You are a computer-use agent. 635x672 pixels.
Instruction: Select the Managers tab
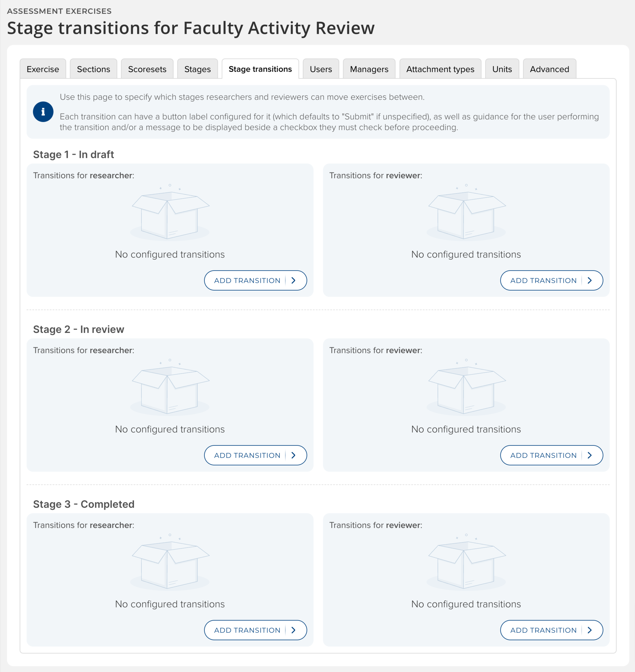point(369,69)
